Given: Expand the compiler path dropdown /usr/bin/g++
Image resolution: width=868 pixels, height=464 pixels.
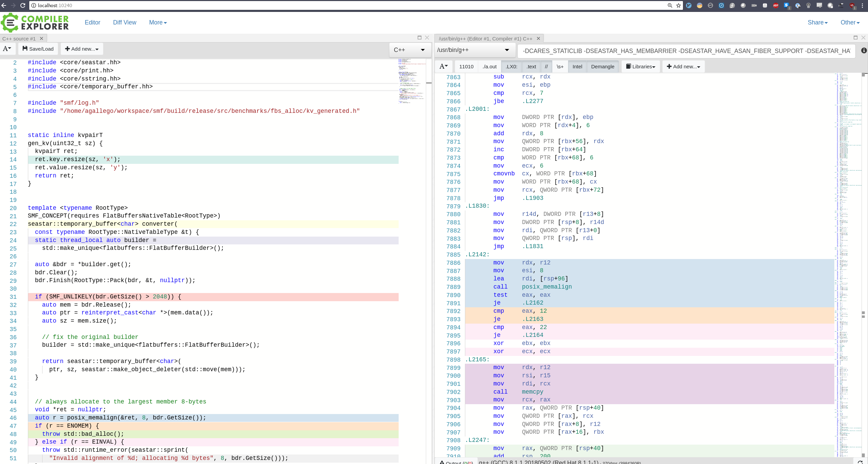Looking at the screenshot, I should (x=507, y=50).
